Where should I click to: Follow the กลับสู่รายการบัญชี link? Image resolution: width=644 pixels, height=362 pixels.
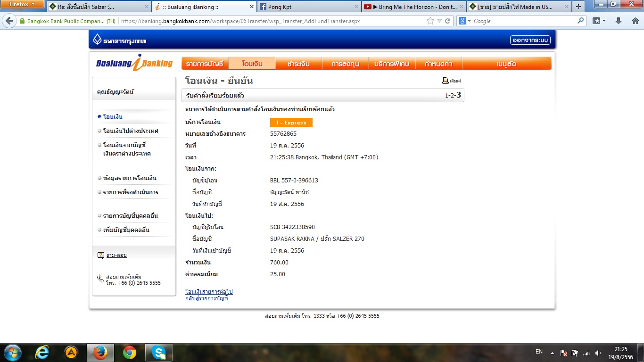click(206, 298)
